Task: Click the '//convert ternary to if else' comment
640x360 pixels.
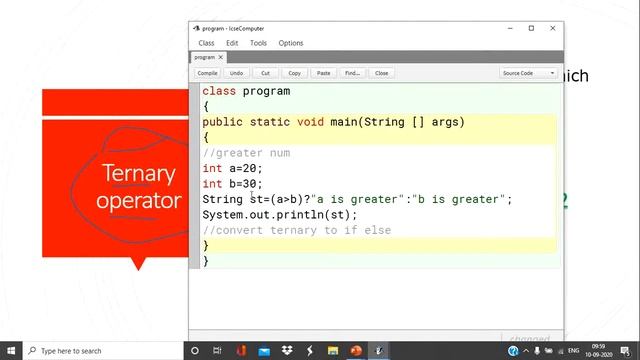Action: [x=297, y=230]
